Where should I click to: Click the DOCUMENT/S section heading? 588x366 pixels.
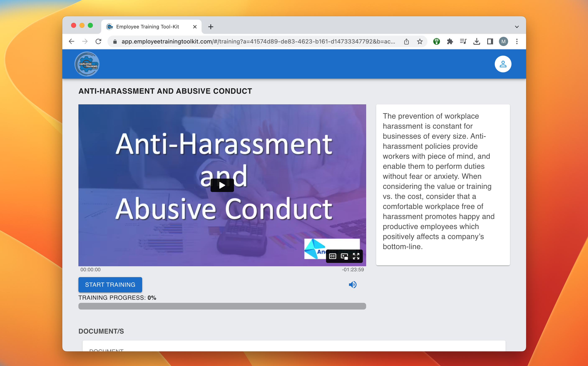pyautogui.click(x=101, y=331)
